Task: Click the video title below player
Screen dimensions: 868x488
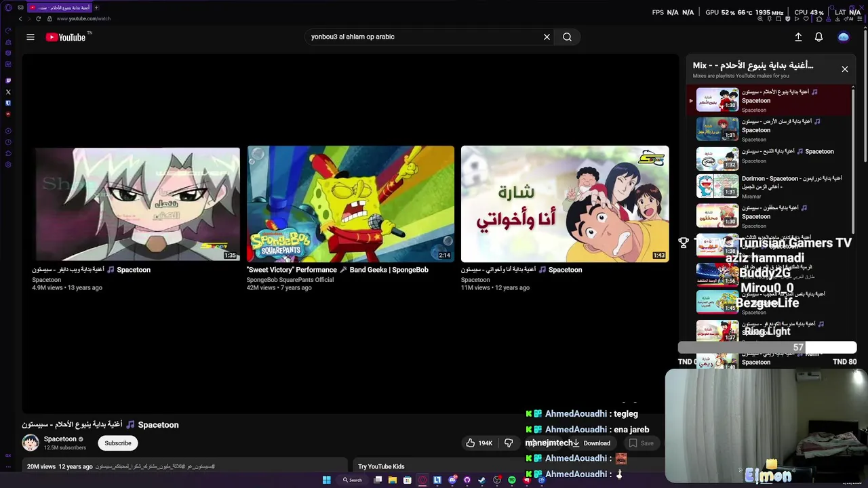Action: click(x=100, y=425)
